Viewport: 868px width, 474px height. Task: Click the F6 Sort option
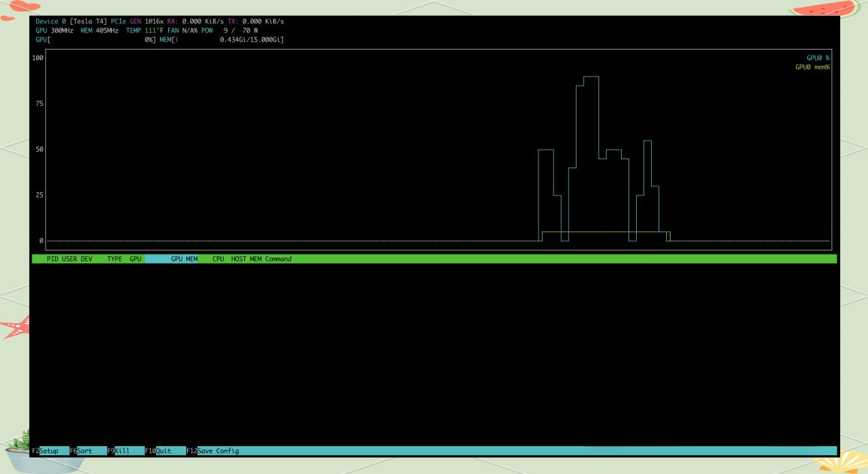[x=82, y=451]
